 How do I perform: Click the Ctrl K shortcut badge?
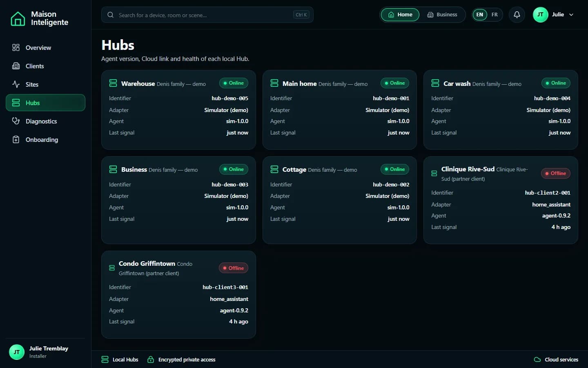point(301,15)
